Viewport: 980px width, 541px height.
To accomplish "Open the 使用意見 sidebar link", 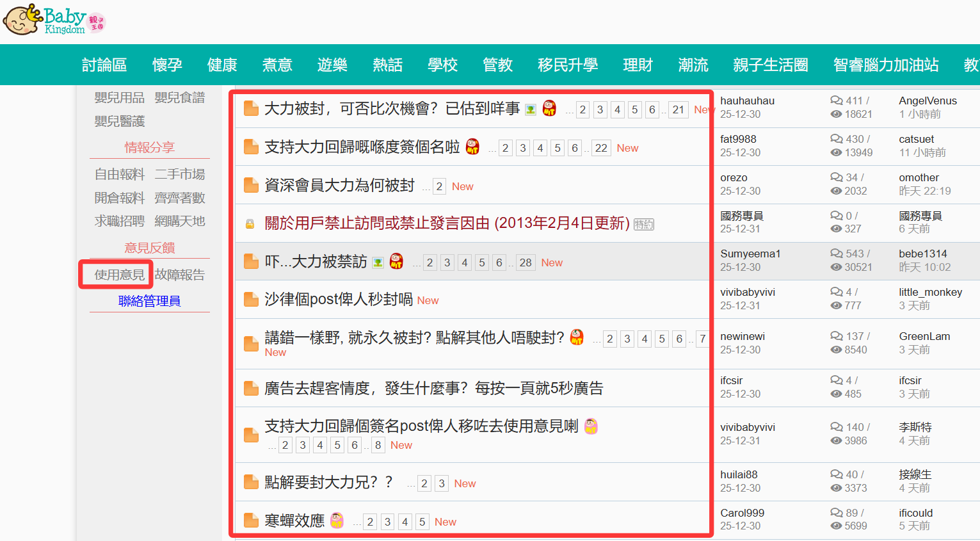I will click(x=119, y=275).
